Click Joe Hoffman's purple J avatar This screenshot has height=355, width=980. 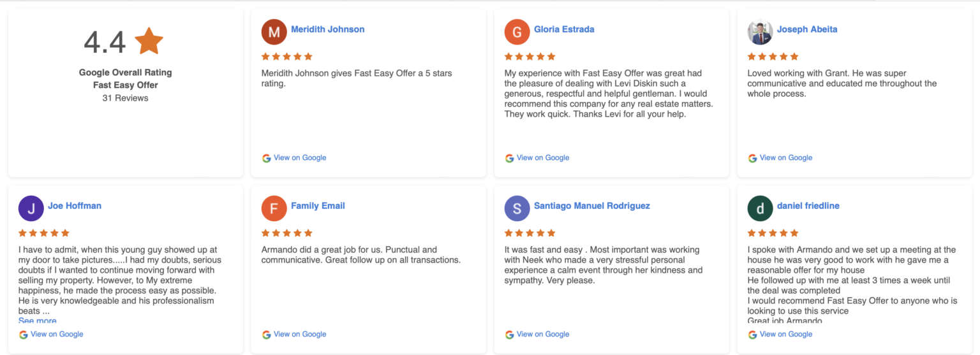click(x=31, y=208)
